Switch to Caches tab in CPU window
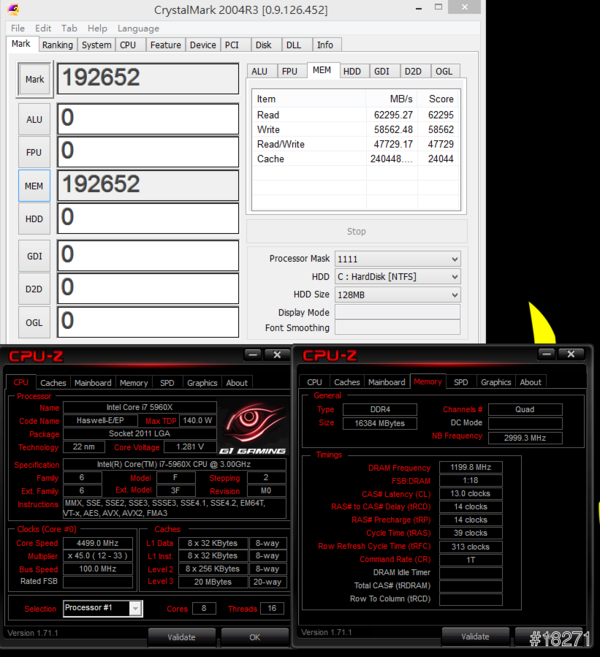Viewport: 600px width, 657px height. (53, 382)
